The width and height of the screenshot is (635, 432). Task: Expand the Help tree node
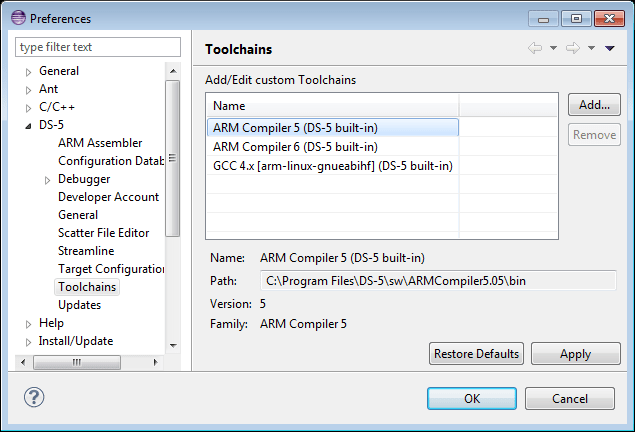click(28, 324)
